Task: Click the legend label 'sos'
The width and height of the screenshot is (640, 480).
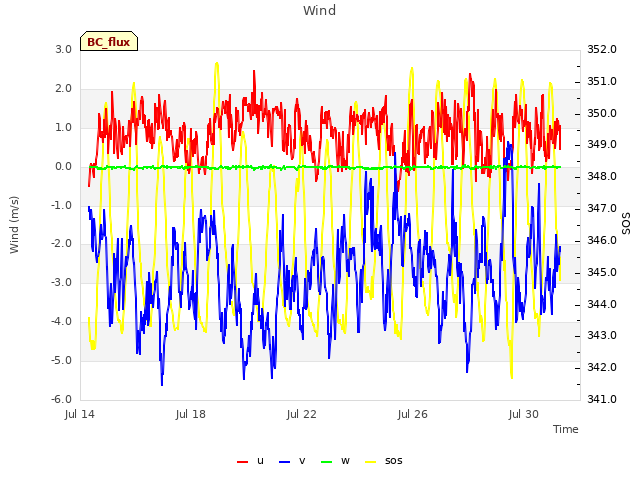Action: coord(393,461)
